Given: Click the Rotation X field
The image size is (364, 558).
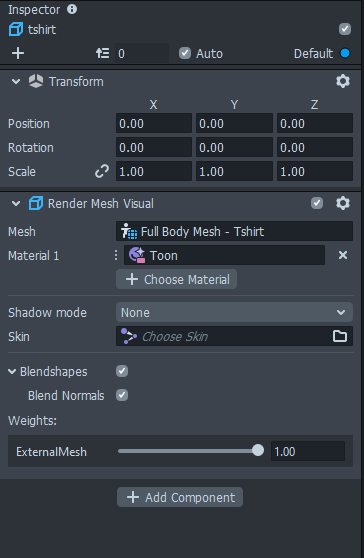Looking at the screenshot, I should (x=154, y=147).
